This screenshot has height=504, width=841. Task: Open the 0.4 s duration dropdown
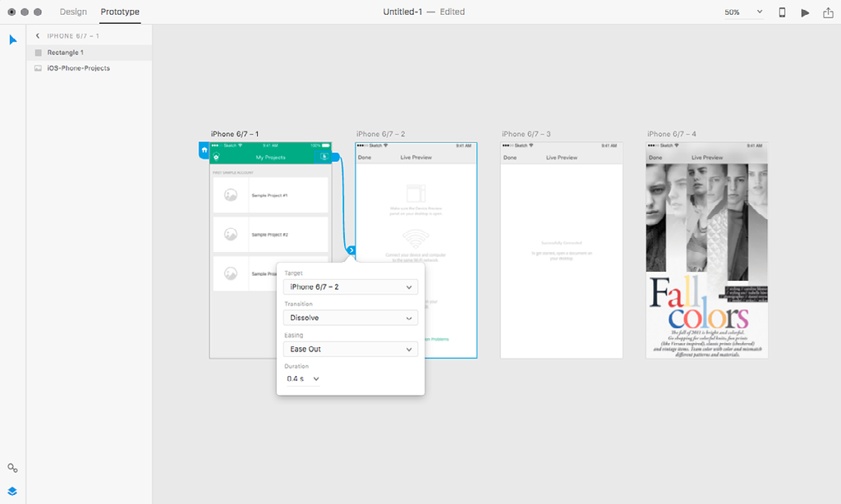tap(302, 378)
